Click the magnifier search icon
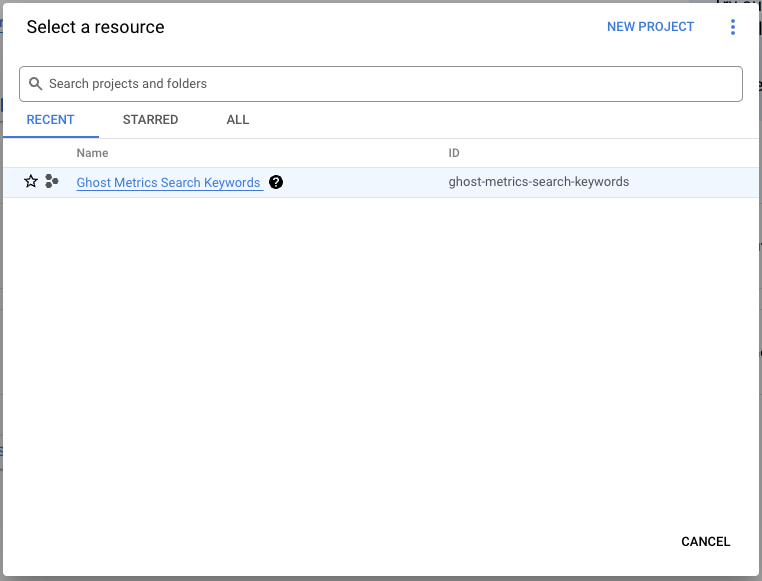Screen dimensions: 762x581 tap(36, 84)
